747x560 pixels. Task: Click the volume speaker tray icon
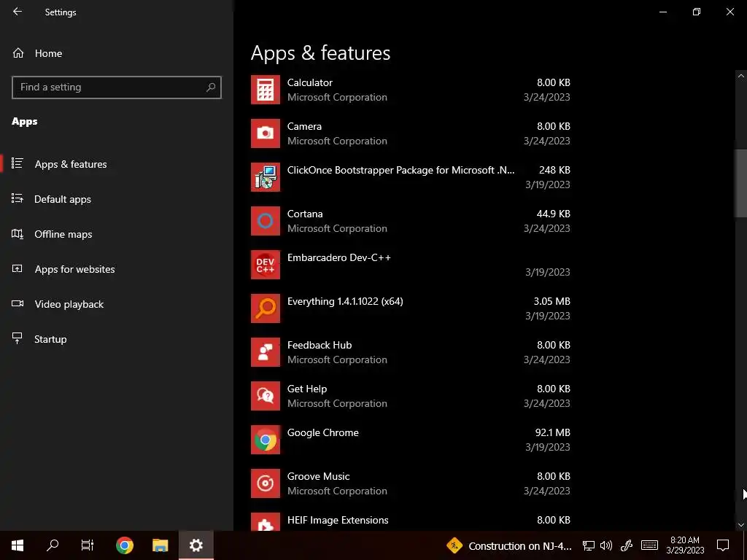(x=606, y=545)
